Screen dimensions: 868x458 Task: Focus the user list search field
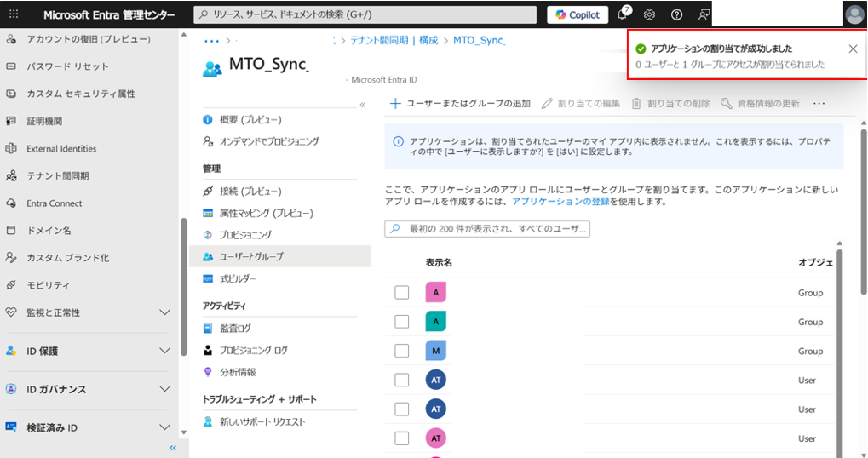point(487,229)
